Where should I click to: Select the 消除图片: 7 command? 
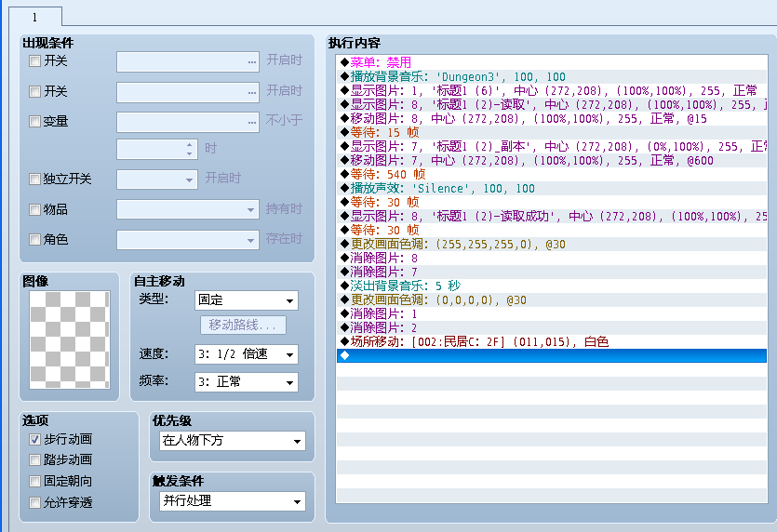point(552,272)
